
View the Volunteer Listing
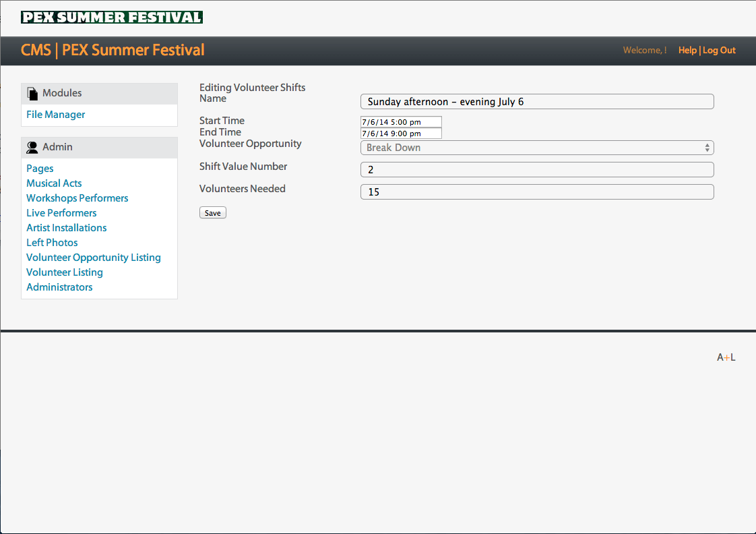point(65,272)
